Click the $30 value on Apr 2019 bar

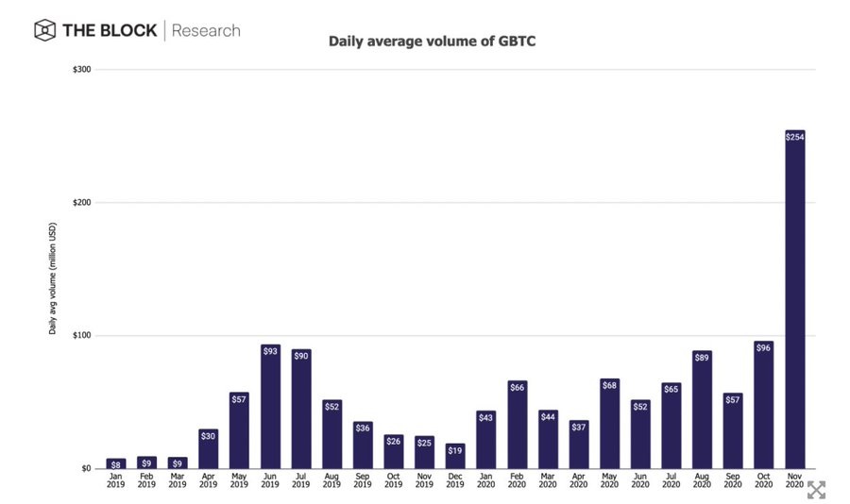[208, 436]
